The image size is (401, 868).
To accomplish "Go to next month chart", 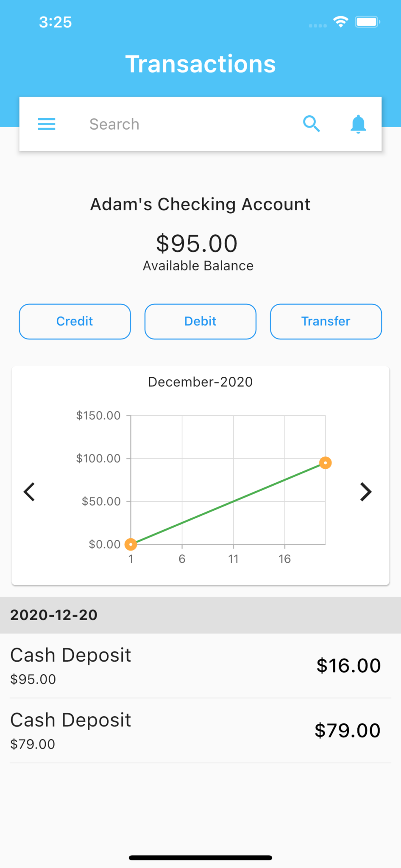I will [x=365, y=492].
